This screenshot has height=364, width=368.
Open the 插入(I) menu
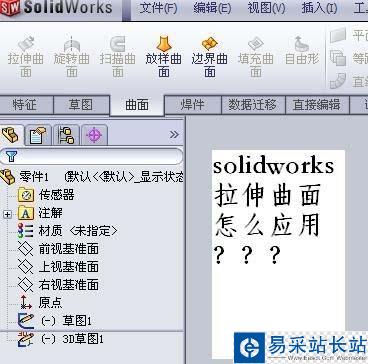[319, 8]
